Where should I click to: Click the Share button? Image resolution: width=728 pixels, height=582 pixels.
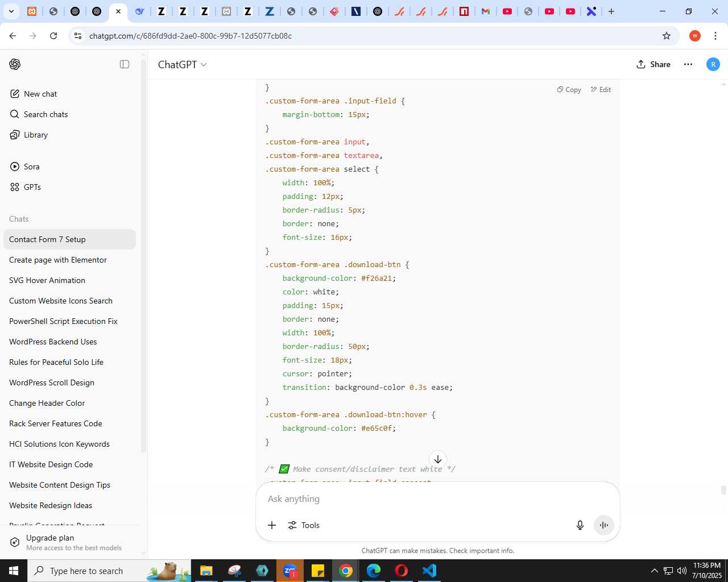pyautogui.click(x=653, y=64)
